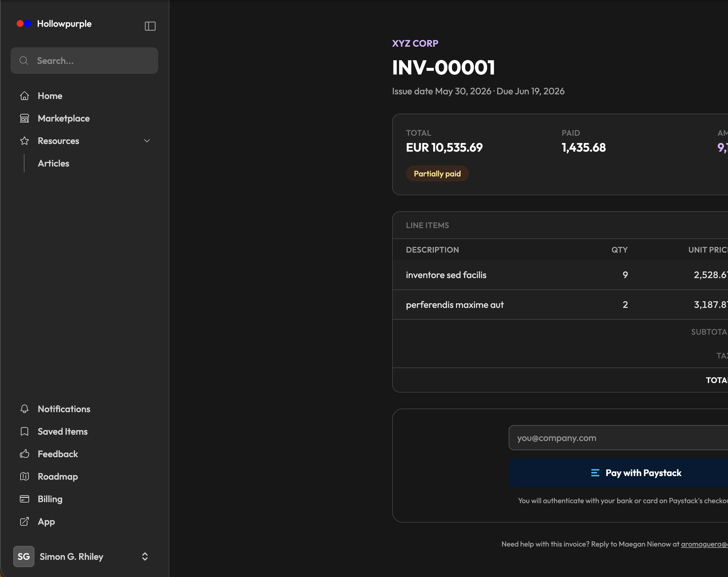Click the Home house icon
The width and height of the screenshot is (728, 577).
[24, 96]
